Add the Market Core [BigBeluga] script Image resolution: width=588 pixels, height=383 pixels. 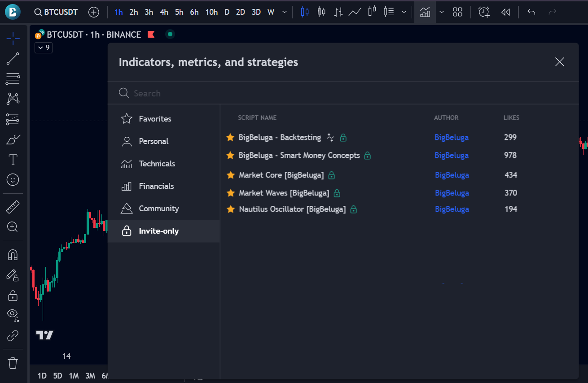pyautogui.click(x=281, y=175)
